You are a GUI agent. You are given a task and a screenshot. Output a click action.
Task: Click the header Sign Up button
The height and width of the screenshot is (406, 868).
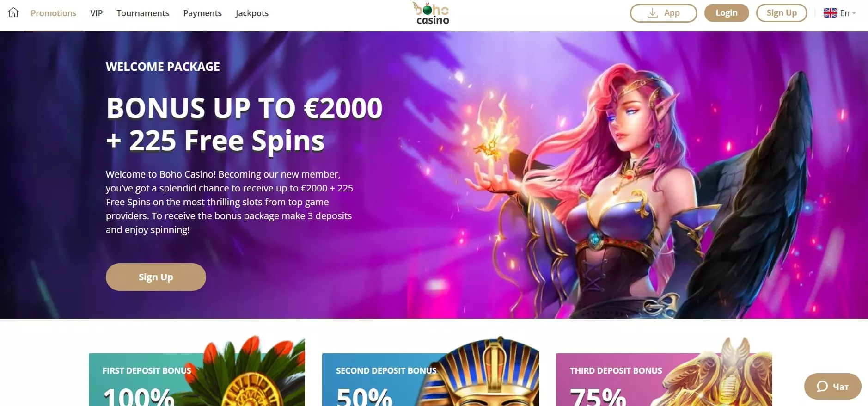point(782,13)
